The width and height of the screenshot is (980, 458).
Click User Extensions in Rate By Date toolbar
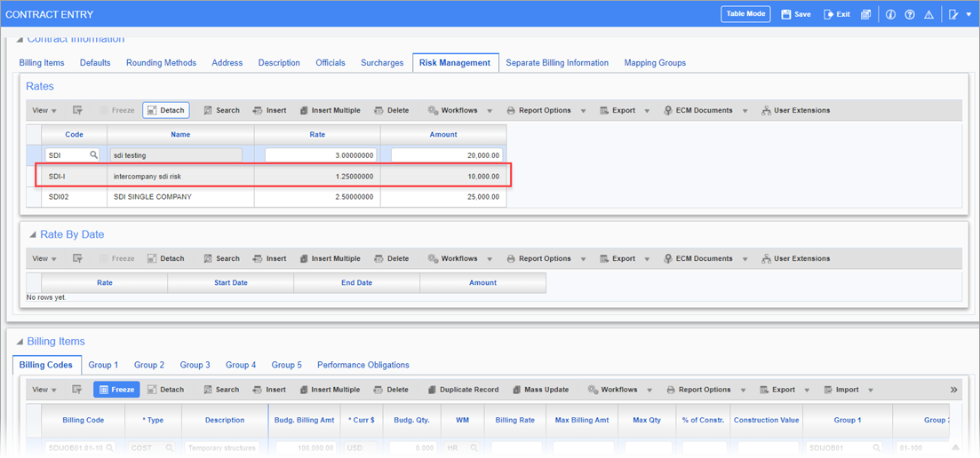795,258
